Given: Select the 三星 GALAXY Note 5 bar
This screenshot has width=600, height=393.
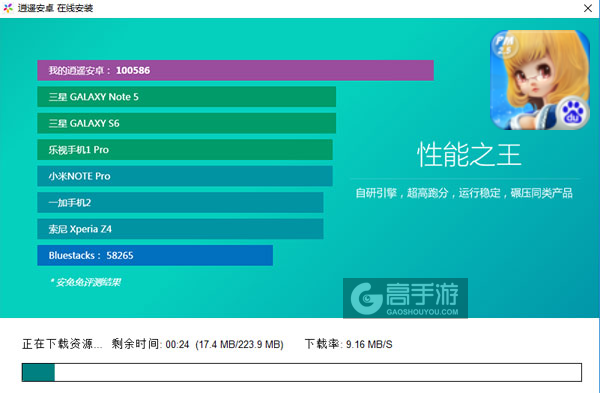Looking at the screenshot, I should point(186,97).
